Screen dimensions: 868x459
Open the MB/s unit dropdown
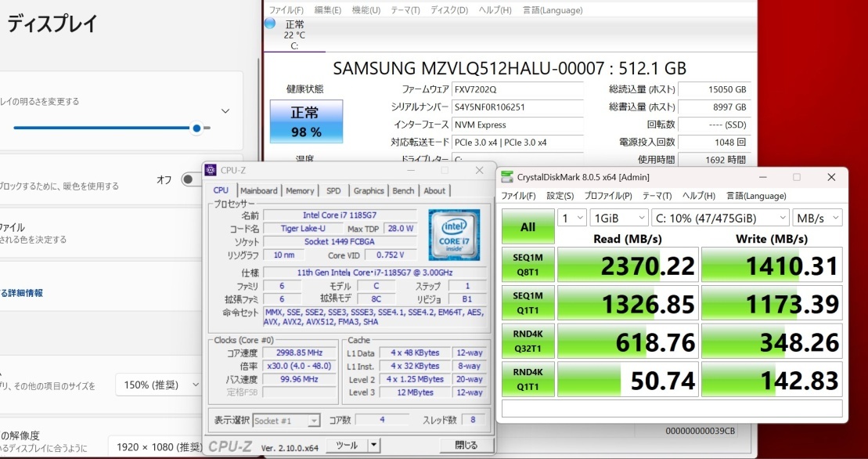[817, 217]
